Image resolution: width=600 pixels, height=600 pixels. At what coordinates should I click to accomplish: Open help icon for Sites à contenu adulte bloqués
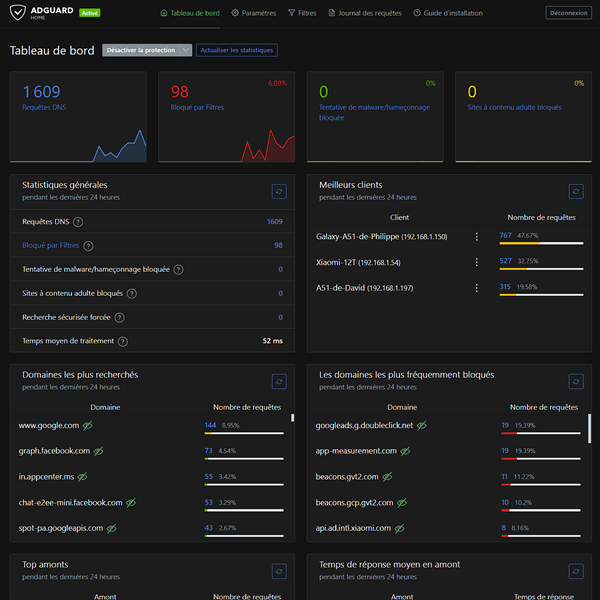(132, 293)
